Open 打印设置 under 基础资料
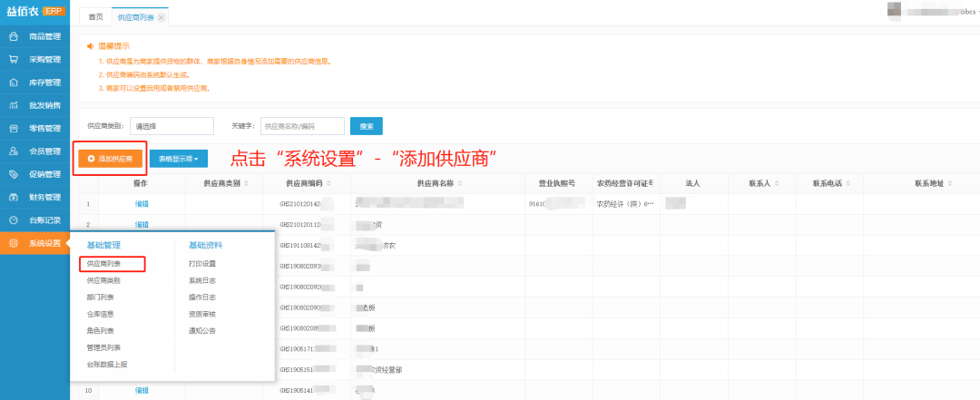Screen dimensions: 980x400 click(201, 264)
